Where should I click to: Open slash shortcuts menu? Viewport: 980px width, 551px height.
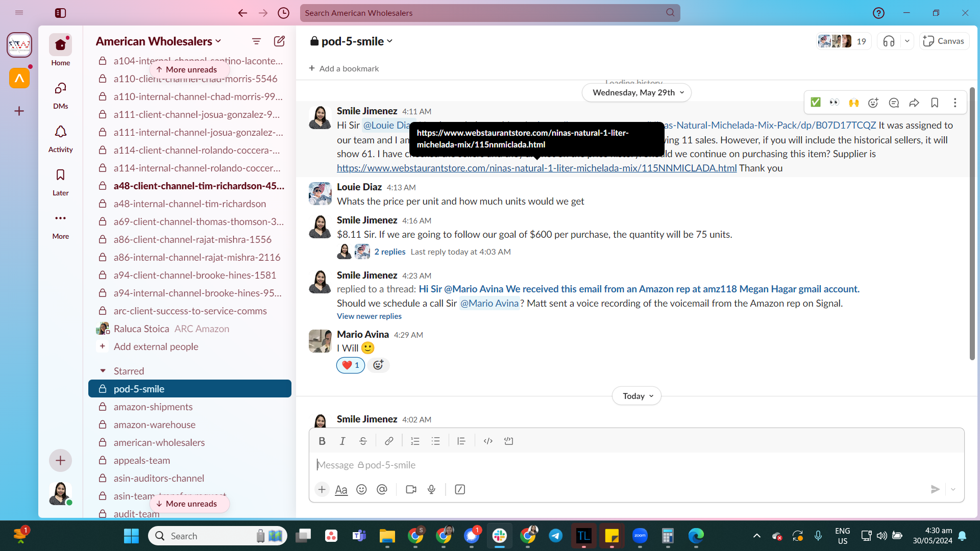click(x=460, y=490)
